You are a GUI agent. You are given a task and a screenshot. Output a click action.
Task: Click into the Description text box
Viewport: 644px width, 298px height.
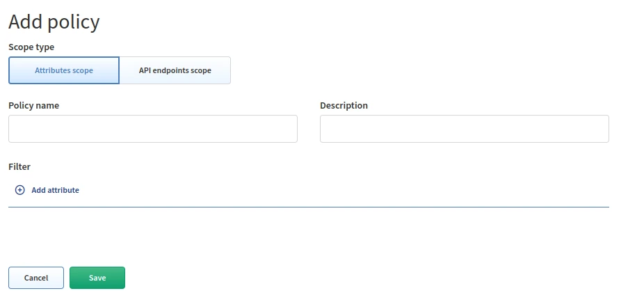pyautogui.click(x=464, y=129)
